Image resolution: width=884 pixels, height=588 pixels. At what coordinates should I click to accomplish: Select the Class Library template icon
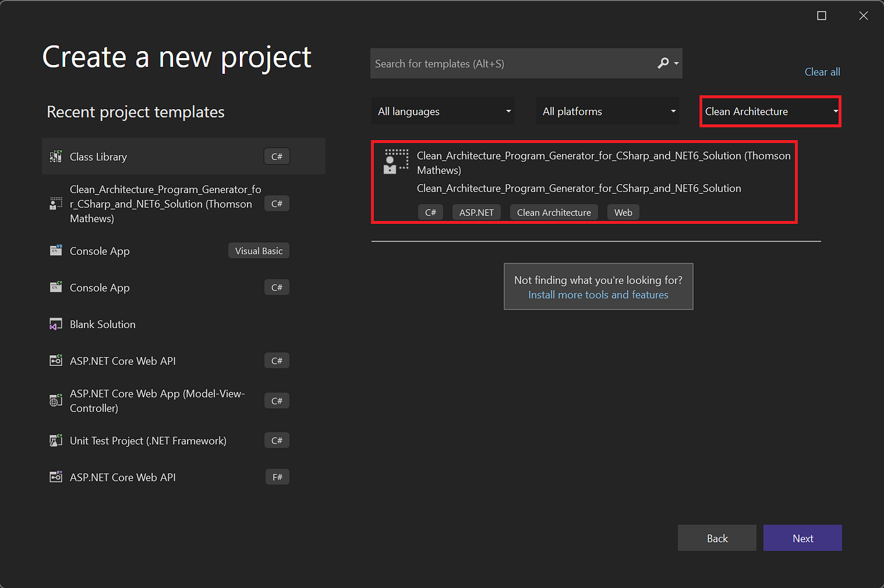click(x=56, y=156)
